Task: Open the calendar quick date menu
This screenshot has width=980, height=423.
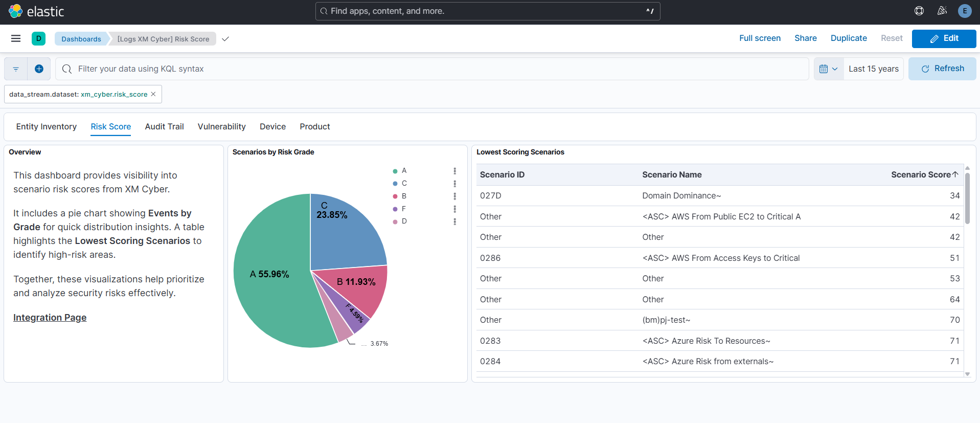Action: pos(828,69)
